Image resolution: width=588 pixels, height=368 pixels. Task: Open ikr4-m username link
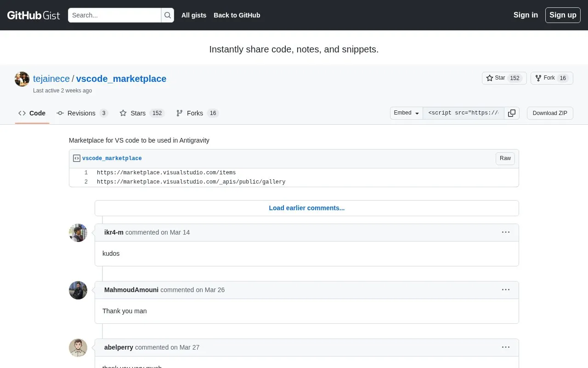(x=114, y=232)
